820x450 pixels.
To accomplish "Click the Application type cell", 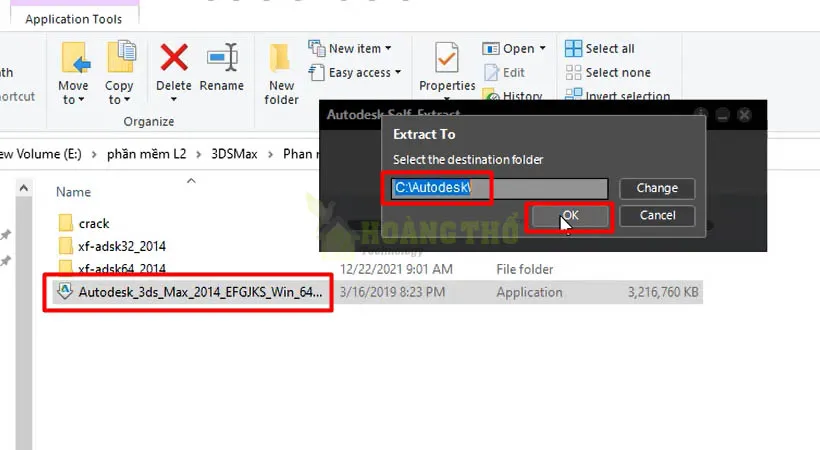I will point(529,292).
